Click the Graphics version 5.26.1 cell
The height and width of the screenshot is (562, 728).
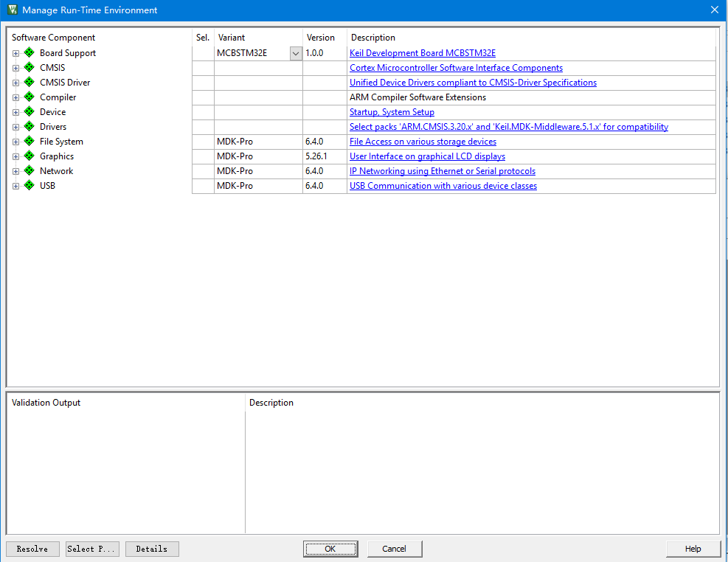click(x=325, y=156)
